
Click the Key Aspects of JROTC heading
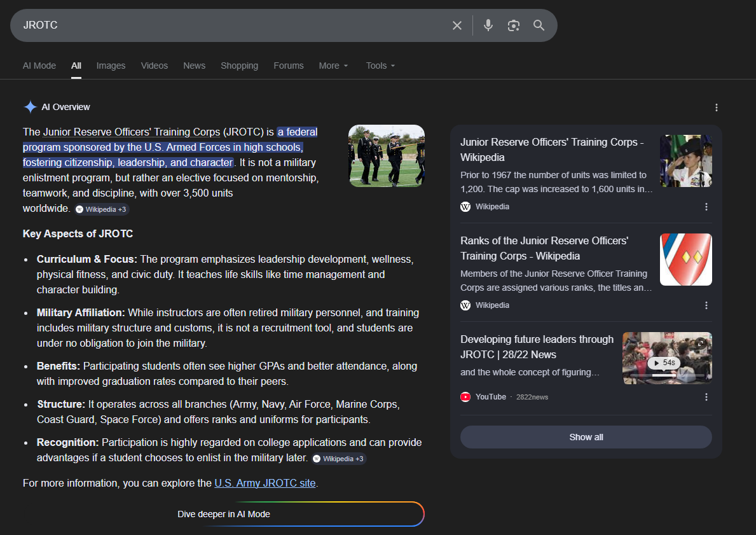pos(78,233)
